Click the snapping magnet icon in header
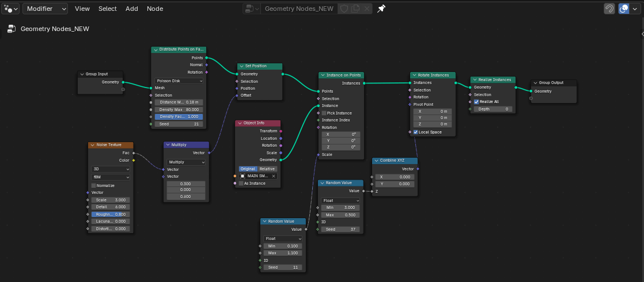Screen dimensions: 644x282 pos(609,9)
